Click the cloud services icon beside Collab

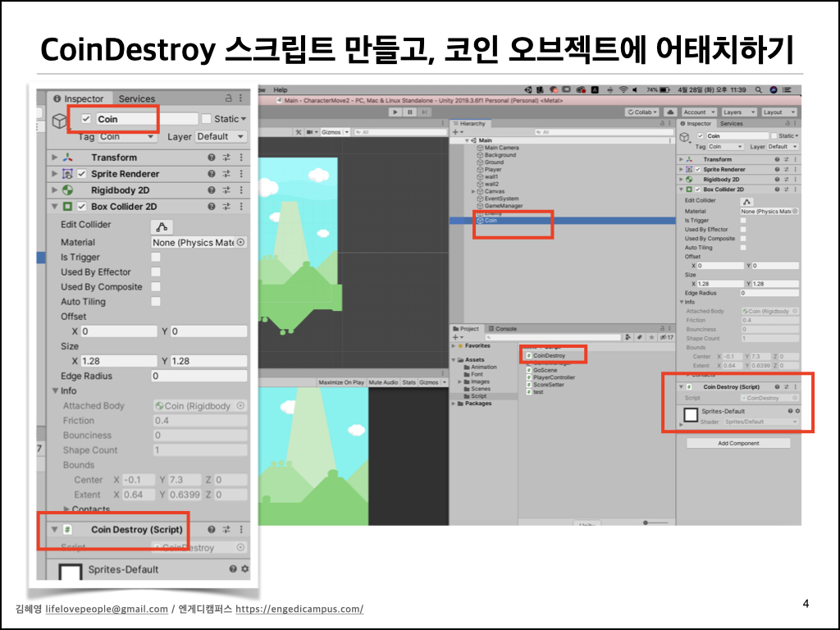[x=669, y=112]
